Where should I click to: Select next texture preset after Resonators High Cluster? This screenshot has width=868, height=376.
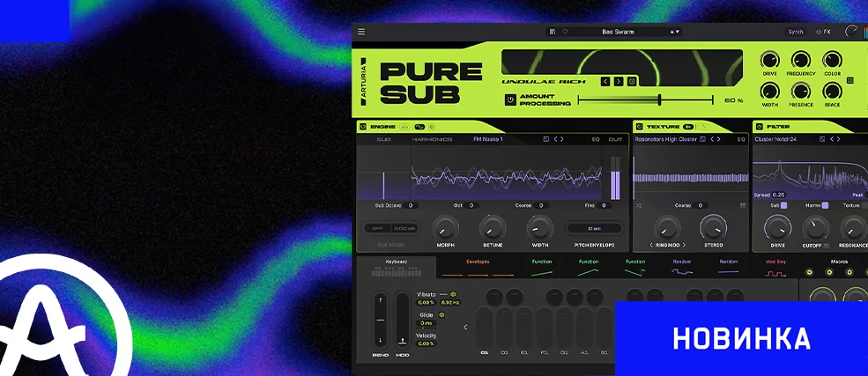click(x=718, y=139)
